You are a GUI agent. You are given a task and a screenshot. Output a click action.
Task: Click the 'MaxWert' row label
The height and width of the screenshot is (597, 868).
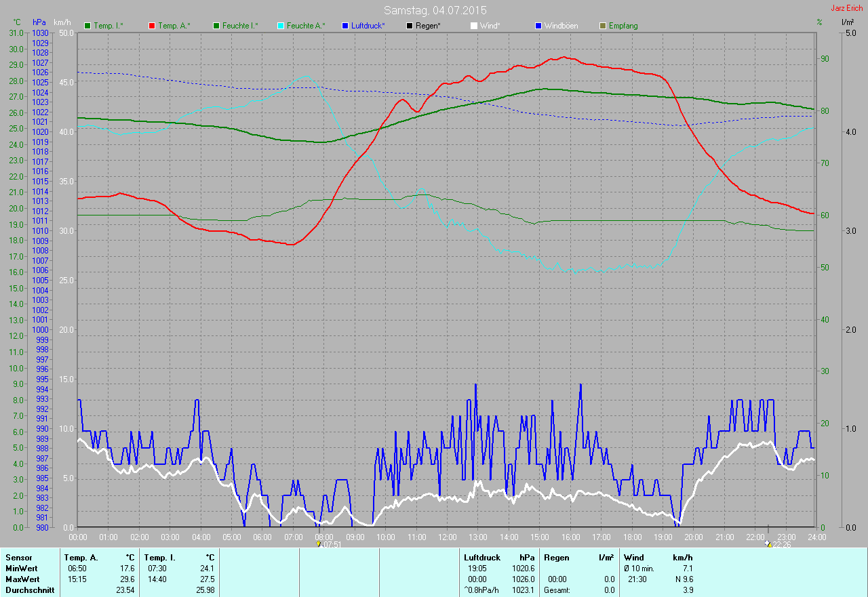pyautogui.click(x=22, y=579)
